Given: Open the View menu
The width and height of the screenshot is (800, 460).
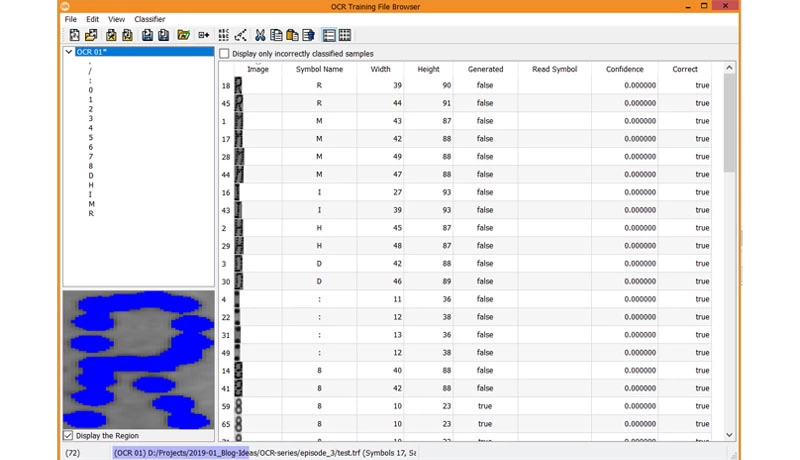Looking at the screenshot, I should (x=116, y=19).
